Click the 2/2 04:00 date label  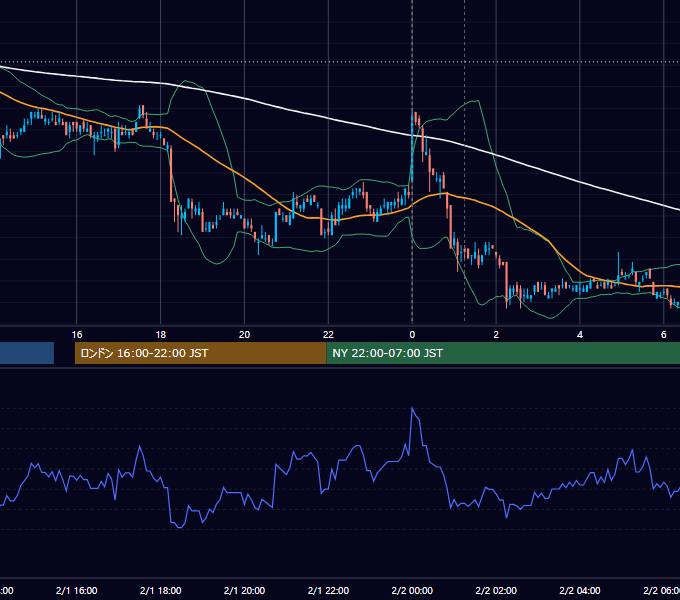click(x=579, y=590)
